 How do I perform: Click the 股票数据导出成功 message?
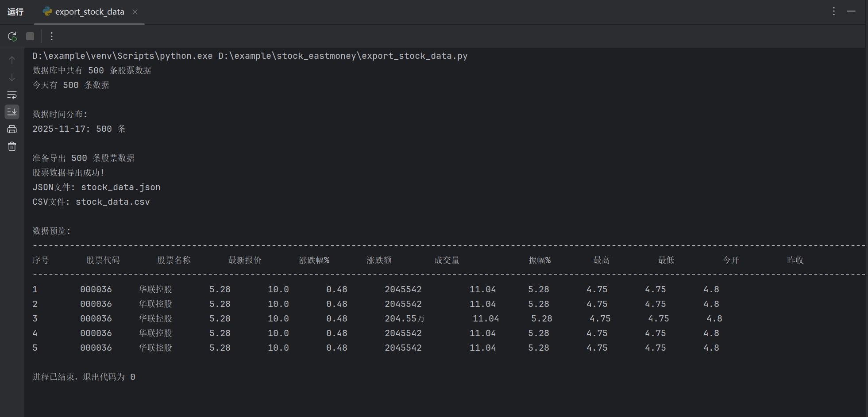[68, 172]
